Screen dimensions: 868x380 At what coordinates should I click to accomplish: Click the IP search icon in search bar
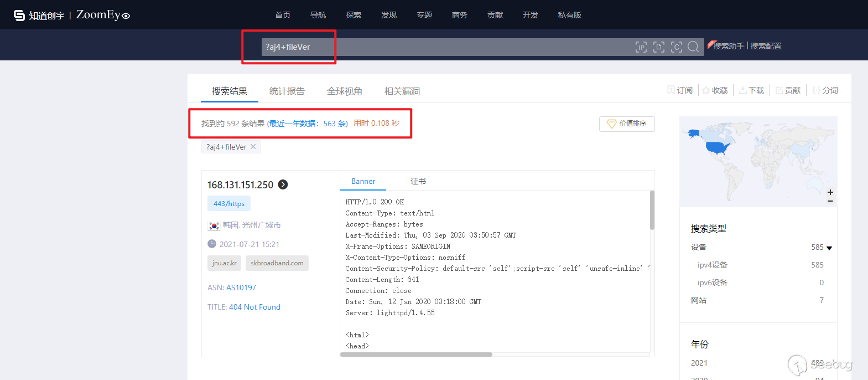(x=641, y=47)
